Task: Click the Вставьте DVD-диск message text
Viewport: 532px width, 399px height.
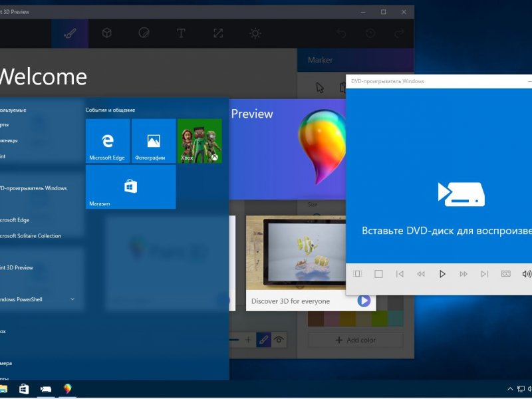Action: point(446,231)
